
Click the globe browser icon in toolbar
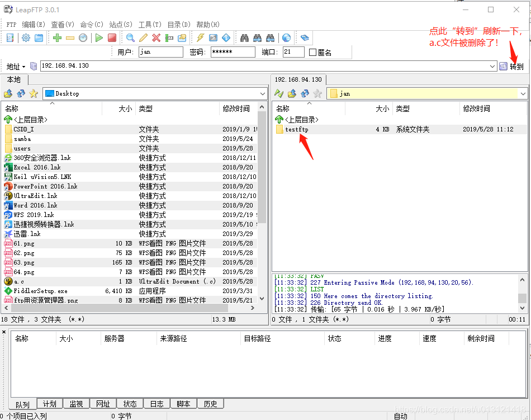point(287,37)
